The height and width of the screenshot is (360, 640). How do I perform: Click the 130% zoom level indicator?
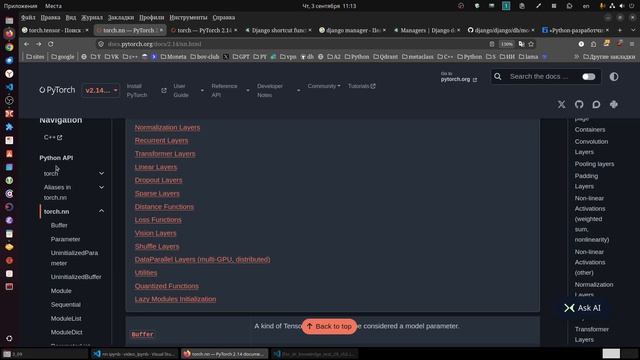point(507,44)
